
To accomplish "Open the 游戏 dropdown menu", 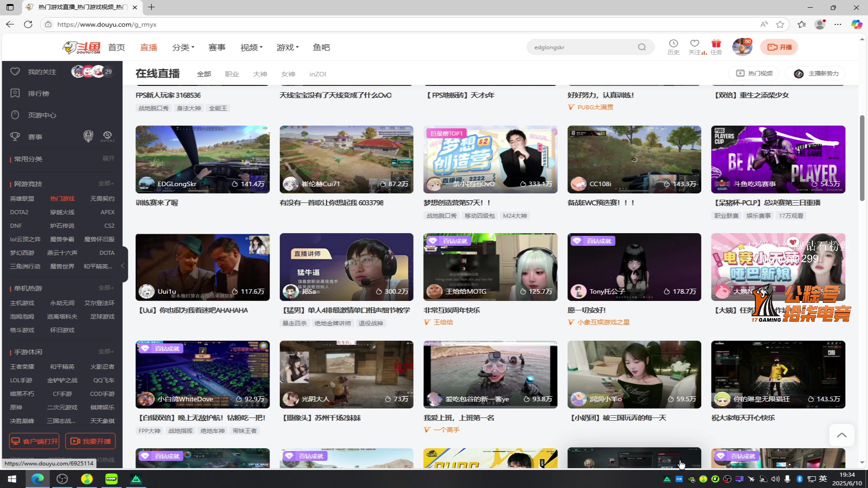I will 288,47.
